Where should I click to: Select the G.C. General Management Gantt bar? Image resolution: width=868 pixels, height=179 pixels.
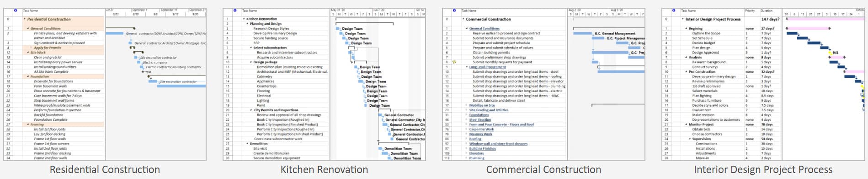[x=582, y=33]
